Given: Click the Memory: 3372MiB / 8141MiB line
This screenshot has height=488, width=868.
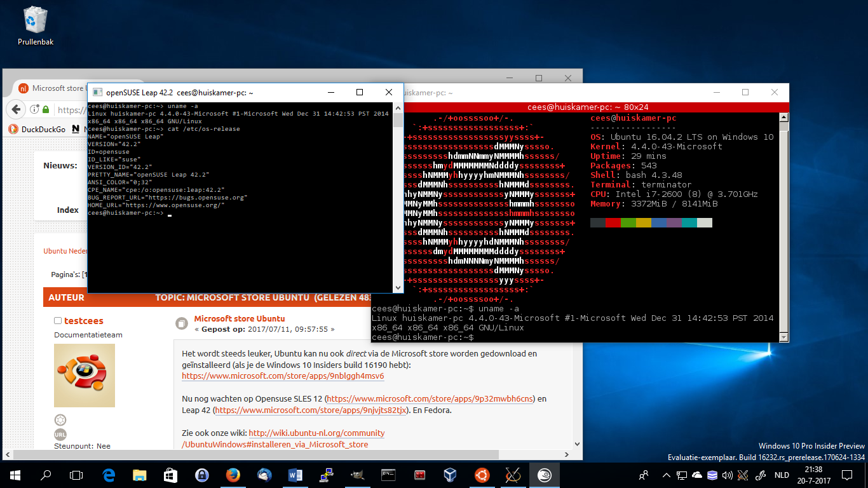Looking at the screenshot, I should (654, 203).
